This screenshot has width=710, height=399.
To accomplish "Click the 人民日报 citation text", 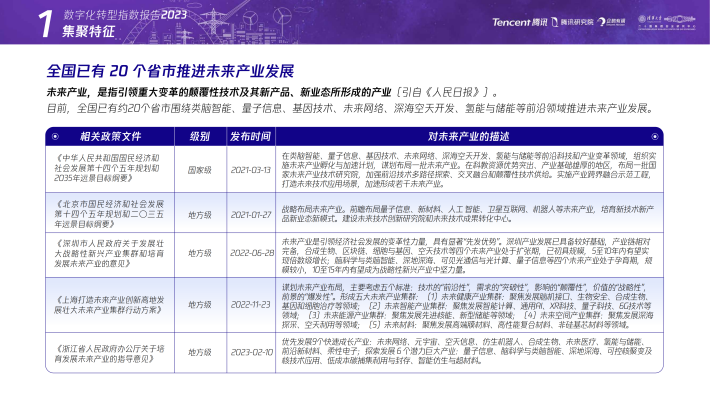I will (x=447, y=92).
